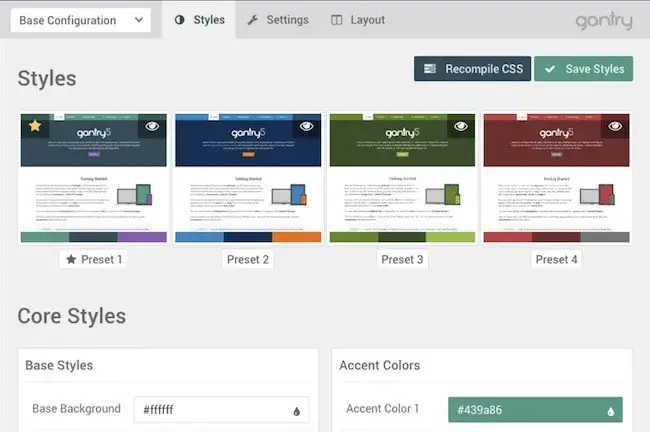Open color picker drop icon for Accent Color 1

point(611,411)
